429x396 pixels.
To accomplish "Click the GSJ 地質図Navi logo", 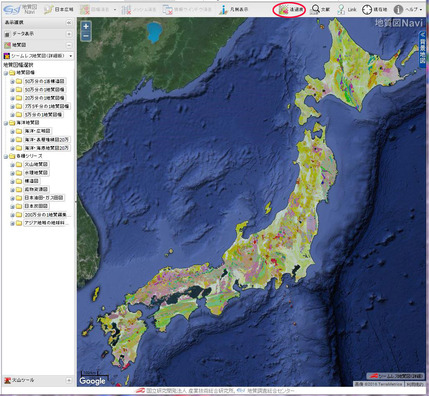I will pyautogui.click(x=20, y=9).
